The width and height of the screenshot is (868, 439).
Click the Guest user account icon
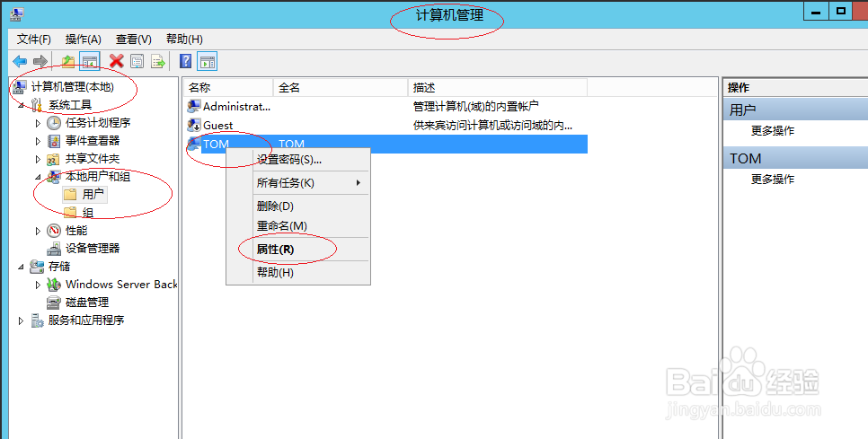pos(194,125)
